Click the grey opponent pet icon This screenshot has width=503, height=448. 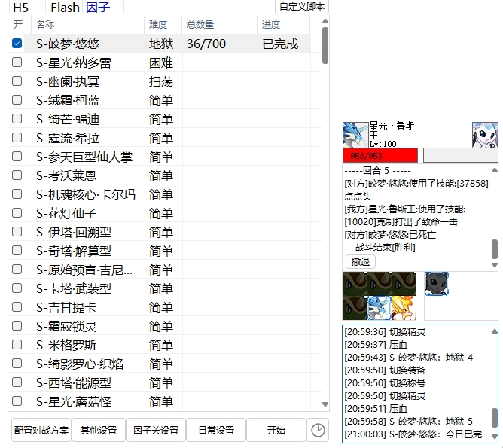click(x=437, y=284)
